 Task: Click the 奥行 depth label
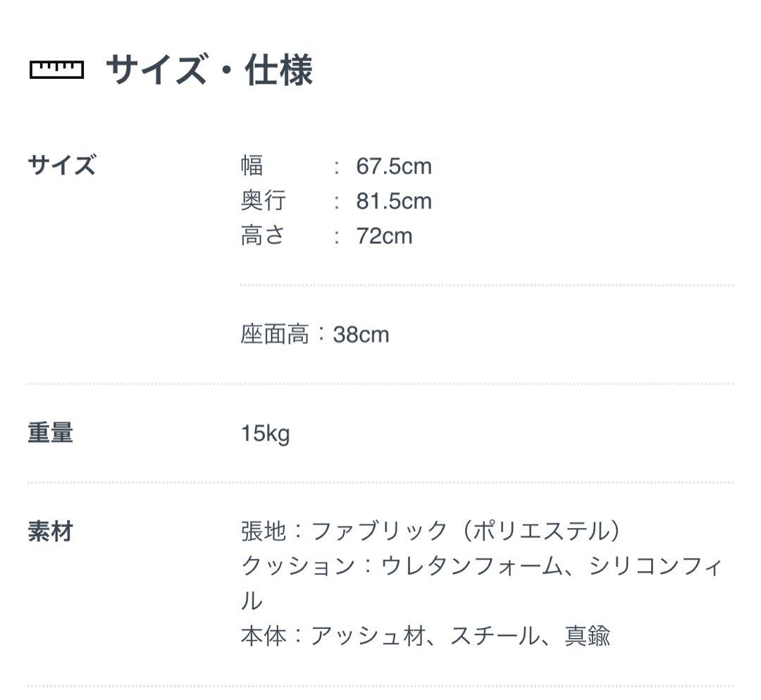(263, 201)
